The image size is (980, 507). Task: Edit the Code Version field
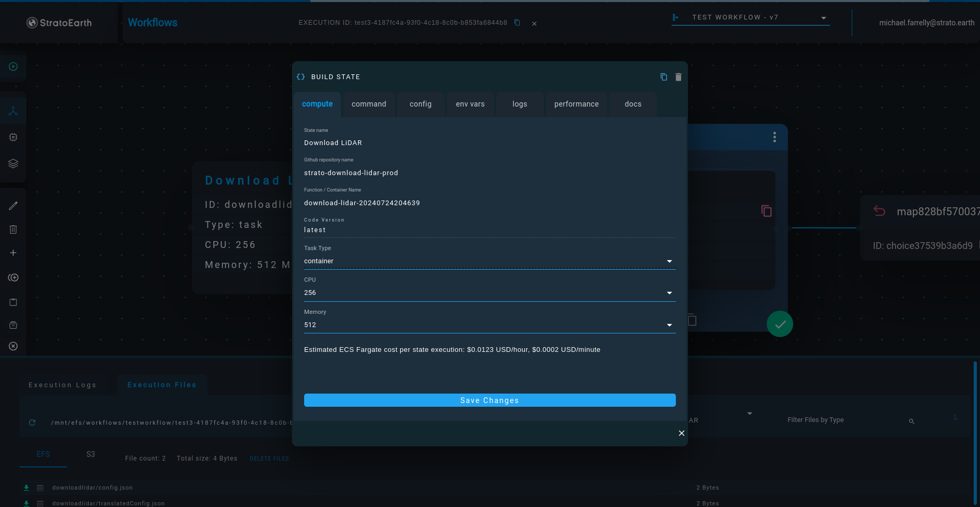489,230
